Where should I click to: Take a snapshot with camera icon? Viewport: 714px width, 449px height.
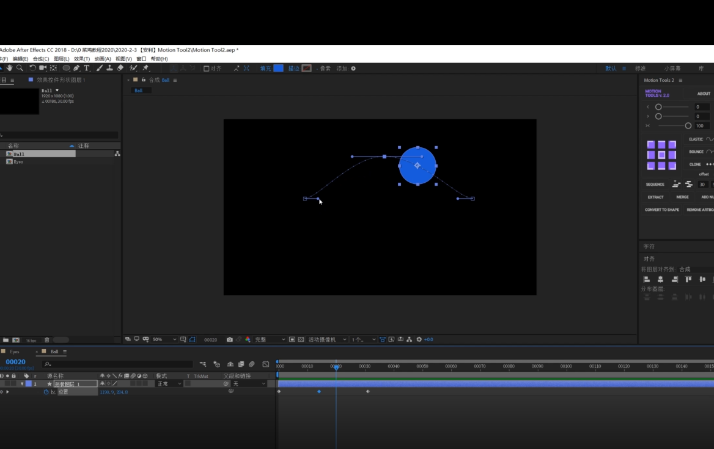[230, 339]
